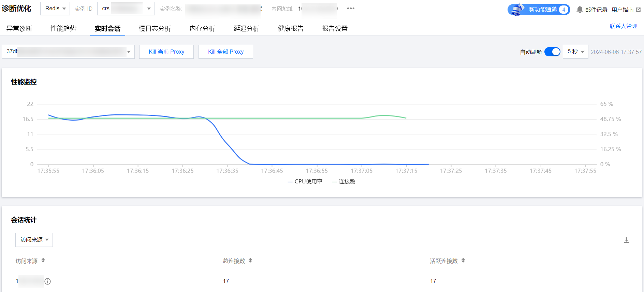Click the mail records bell icon
This screenshot has width=644, height=292.
click(x=580, y=10)
